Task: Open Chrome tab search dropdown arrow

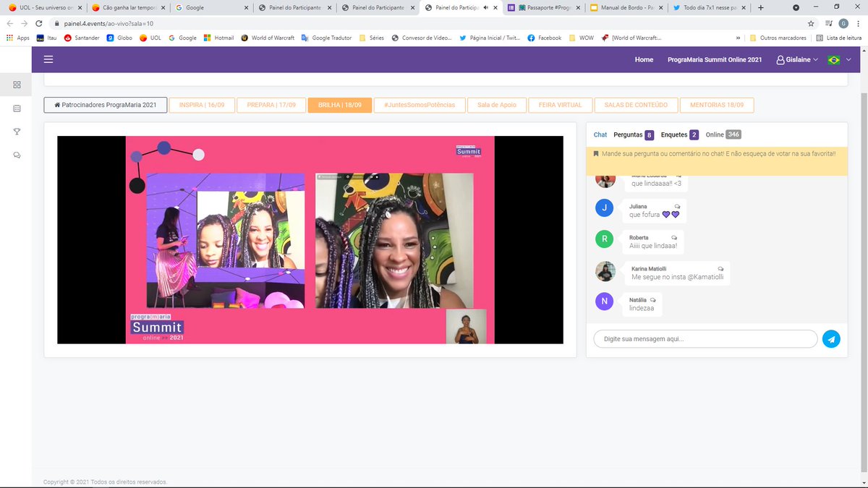Action: coord(796,7)
